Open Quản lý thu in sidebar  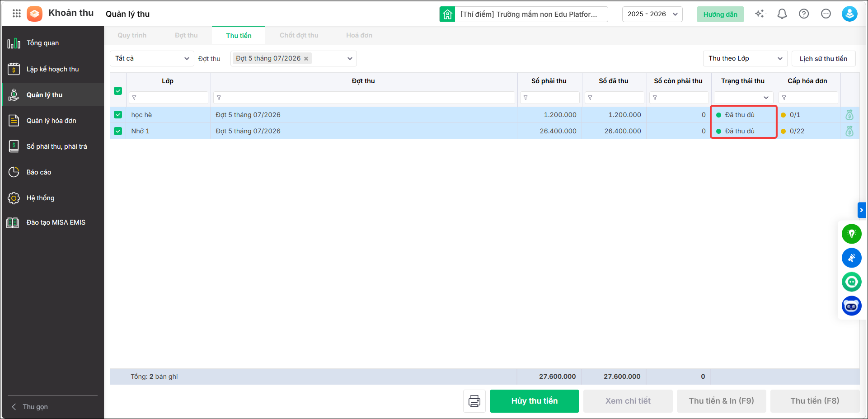tap(53, 95)
